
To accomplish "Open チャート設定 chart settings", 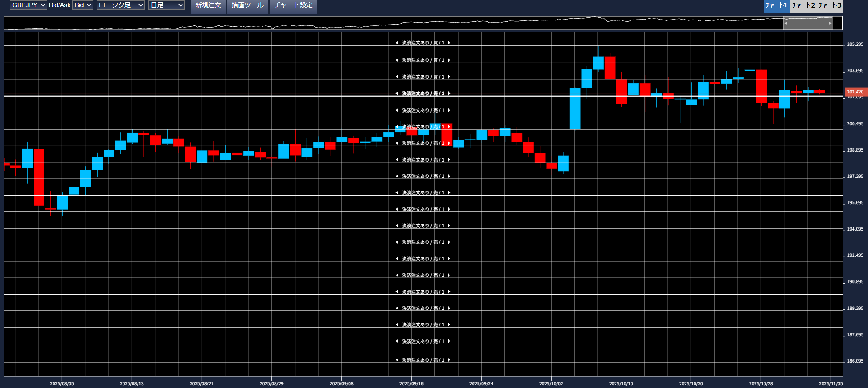I will click(x=293, y=5).
